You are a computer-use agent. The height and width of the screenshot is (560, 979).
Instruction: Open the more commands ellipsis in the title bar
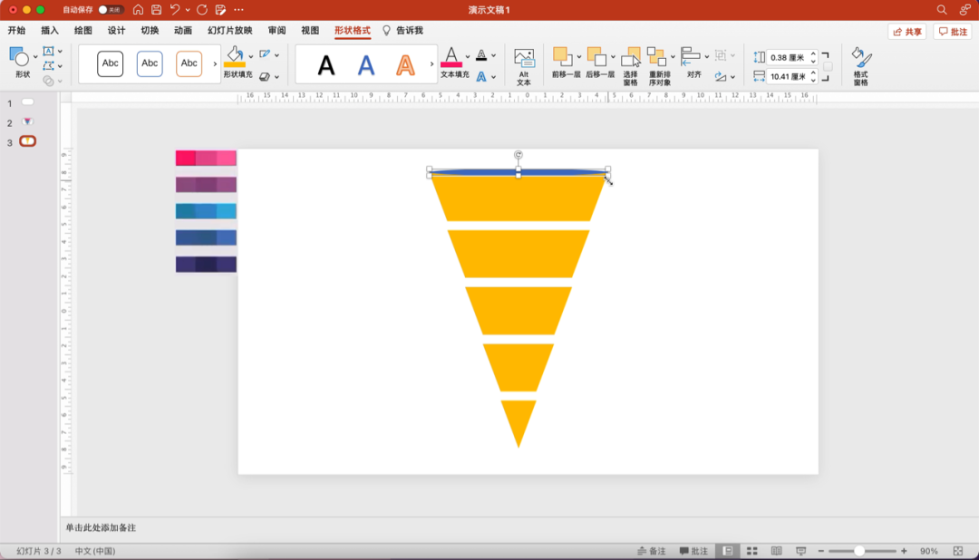[238, 9]
